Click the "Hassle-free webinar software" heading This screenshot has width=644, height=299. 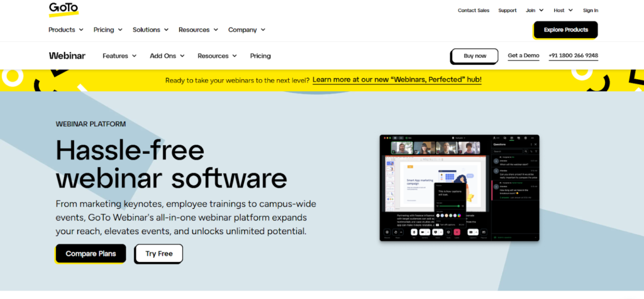pyautogui.click(x=171, y=165)
